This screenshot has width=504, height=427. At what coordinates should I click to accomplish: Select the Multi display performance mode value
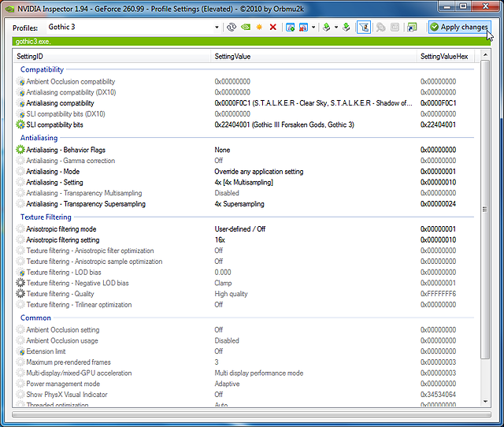[x=259, y=373]
